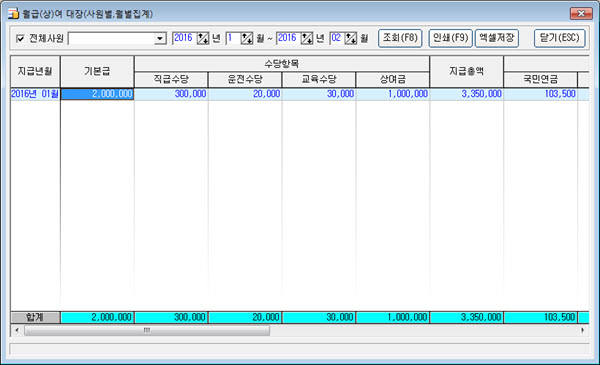Viewport: 600px width, 365px height.
Task: Click the 지급총액 column header
Action: click(x=466, y=72)
